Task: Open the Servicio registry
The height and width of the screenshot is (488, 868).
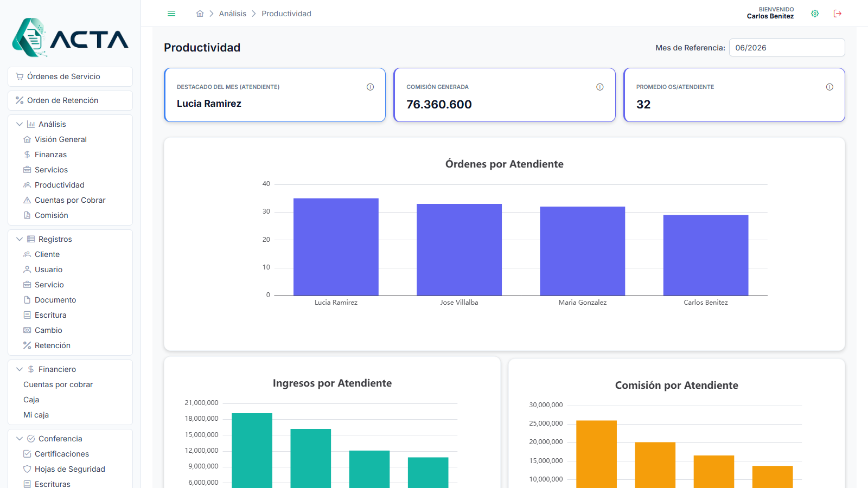Action: [x=49, y=285]
